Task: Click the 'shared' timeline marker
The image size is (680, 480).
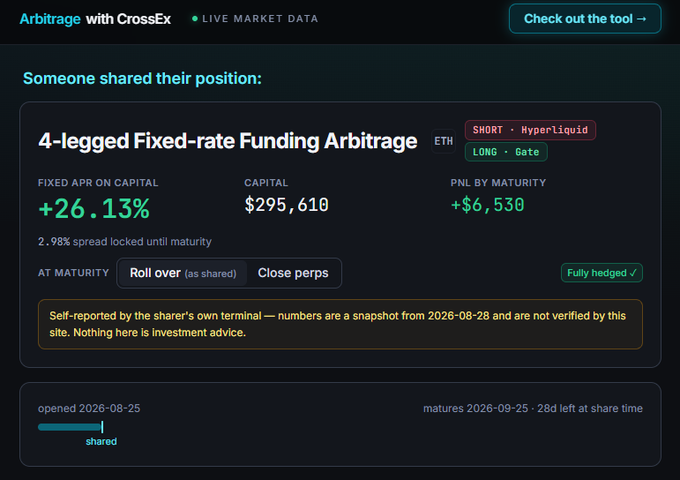Action: click(x=101, y=441)
